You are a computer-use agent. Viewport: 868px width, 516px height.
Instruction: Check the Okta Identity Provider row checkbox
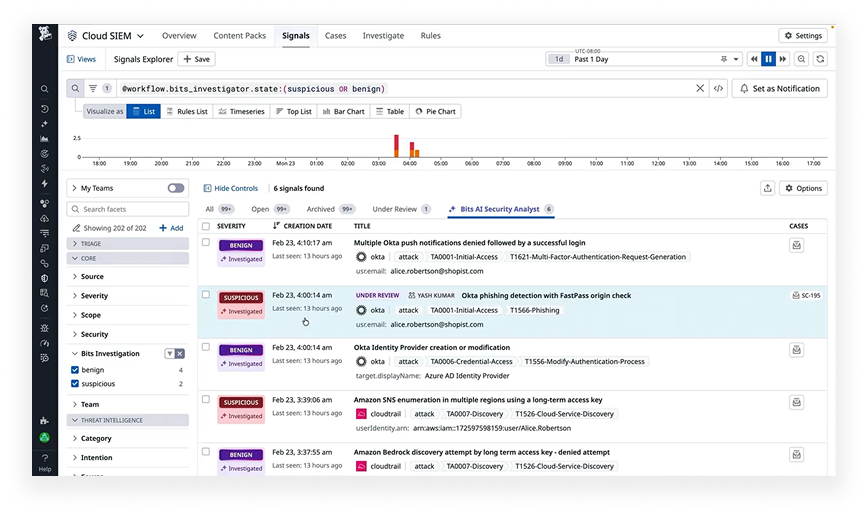click(x=206, y=347)
